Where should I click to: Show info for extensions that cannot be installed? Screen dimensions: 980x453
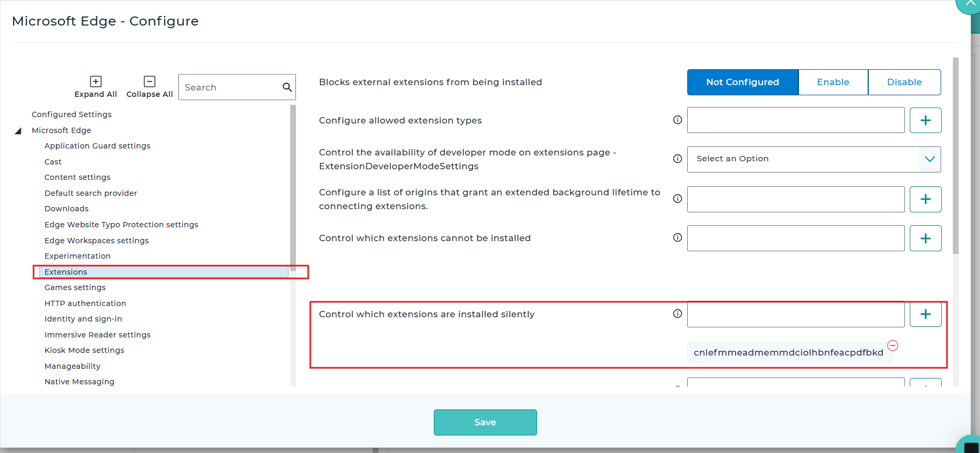[677, 237]
